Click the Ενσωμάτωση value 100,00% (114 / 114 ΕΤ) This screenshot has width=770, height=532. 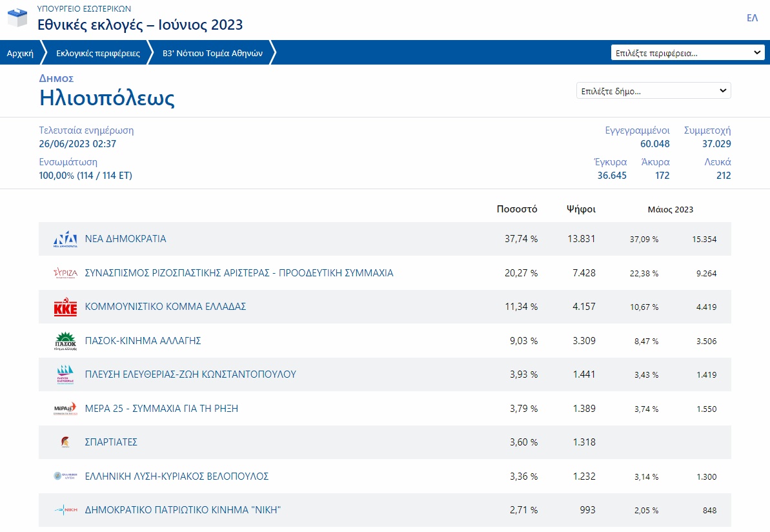[85, 176]
